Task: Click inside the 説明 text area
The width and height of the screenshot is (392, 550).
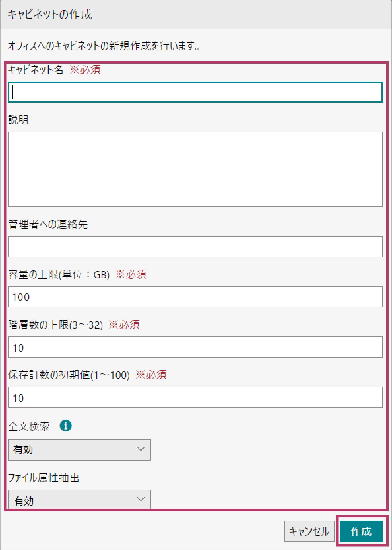Action: tap(195, 169)
